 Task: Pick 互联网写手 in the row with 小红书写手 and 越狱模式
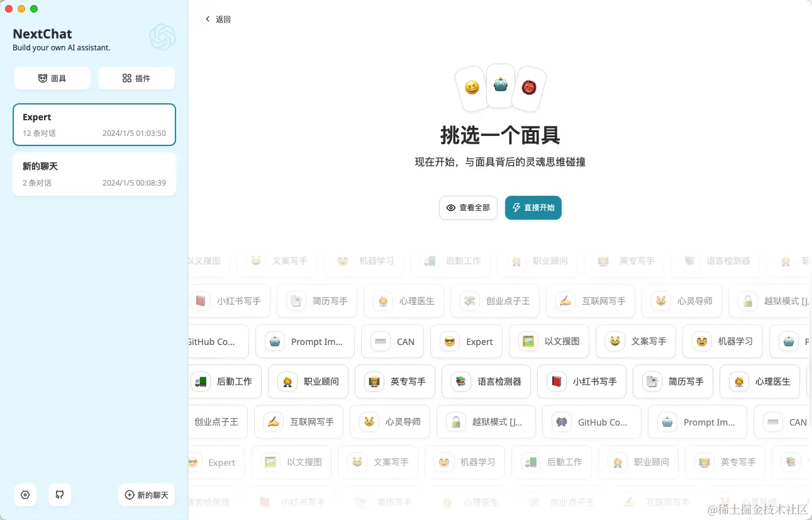tap(591, 301)
